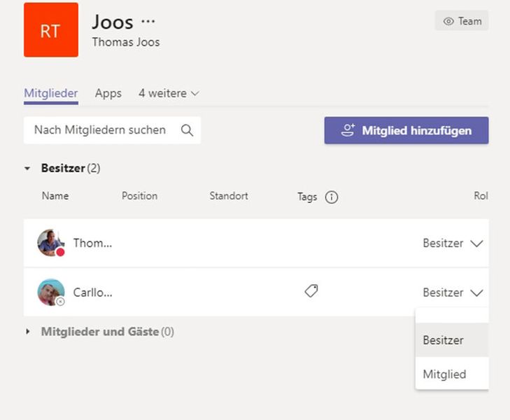The height and width of the screenshot is (420, 510).
Task: Open the Apps tab
Action: pyautogui.click(x=108, y=93)
